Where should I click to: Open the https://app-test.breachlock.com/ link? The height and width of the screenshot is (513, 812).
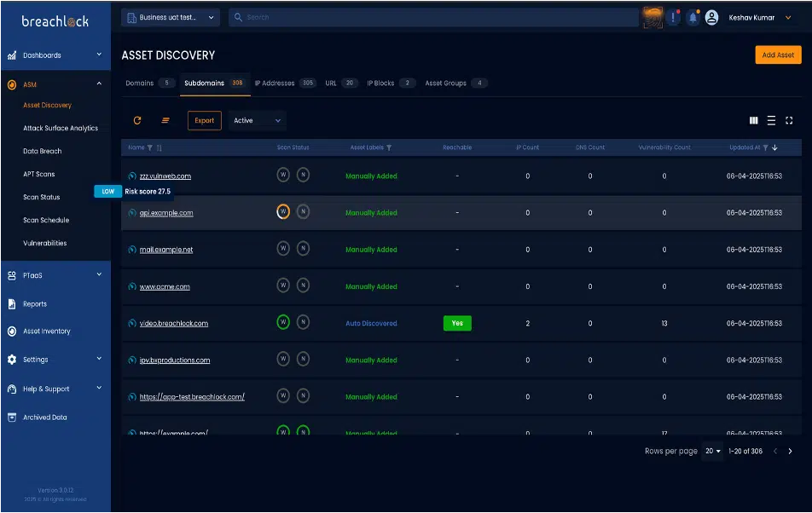tap(192, 397)
